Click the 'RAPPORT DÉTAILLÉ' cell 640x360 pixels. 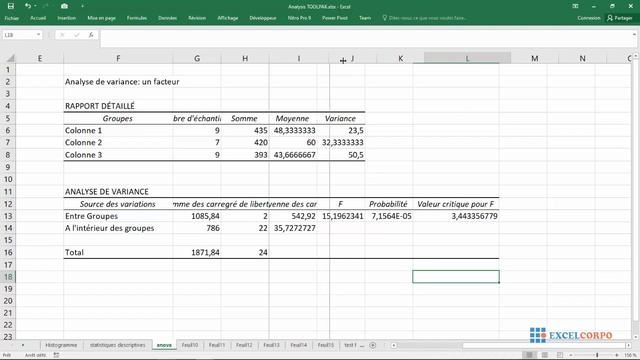point(100,106)
